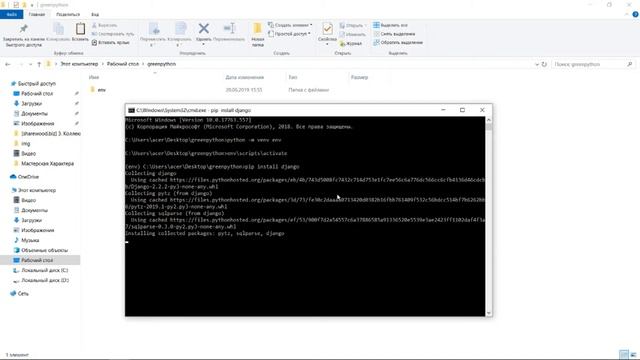Open the blue File tab
The height and width of the screenshot is (360, 640).
(x=12, y=14)
